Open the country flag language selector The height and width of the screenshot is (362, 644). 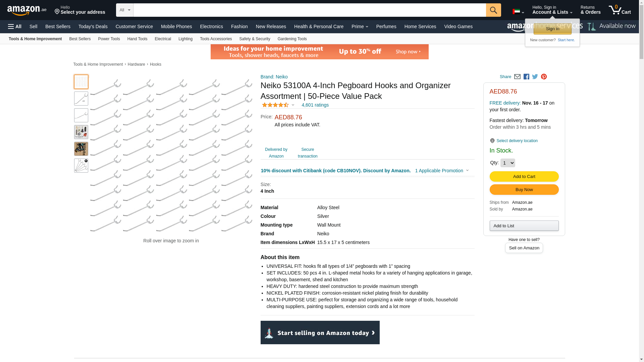518,12
